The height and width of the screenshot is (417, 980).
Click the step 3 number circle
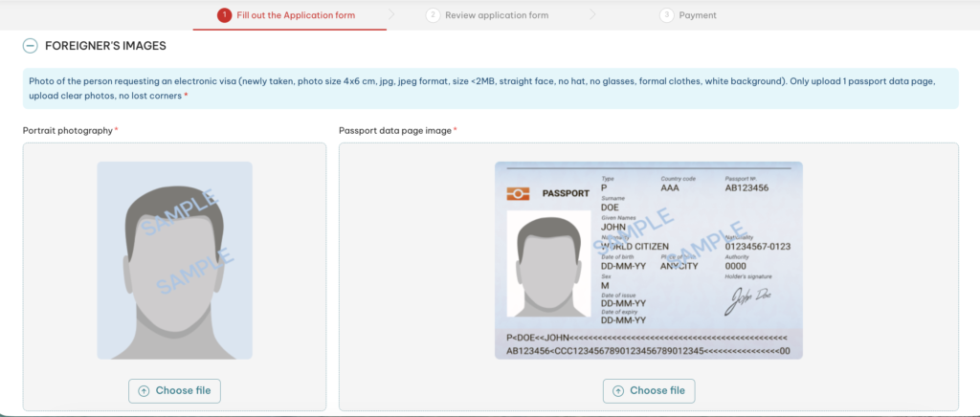tap(667, 15)
